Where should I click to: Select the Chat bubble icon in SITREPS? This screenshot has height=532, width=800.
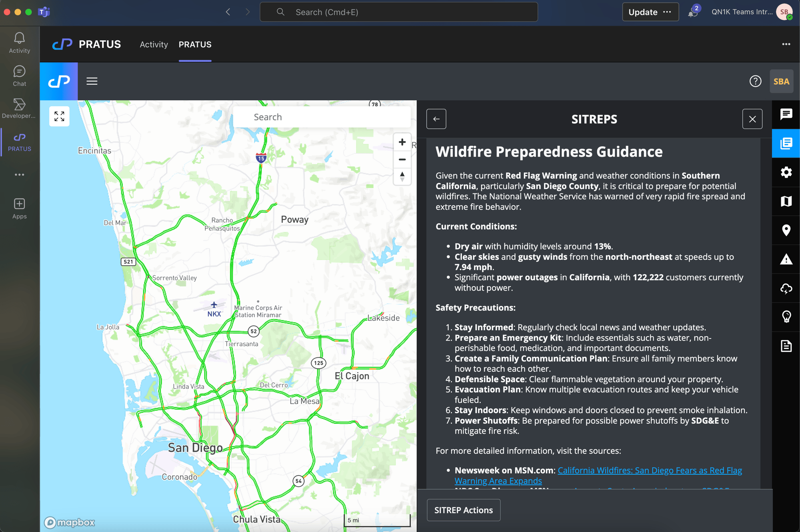786,115
